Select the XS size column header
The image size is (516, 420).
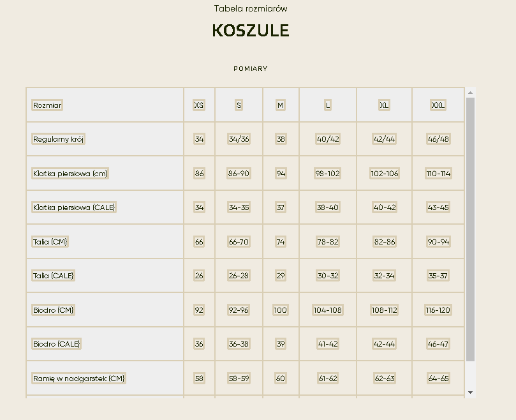coord(199,105)
